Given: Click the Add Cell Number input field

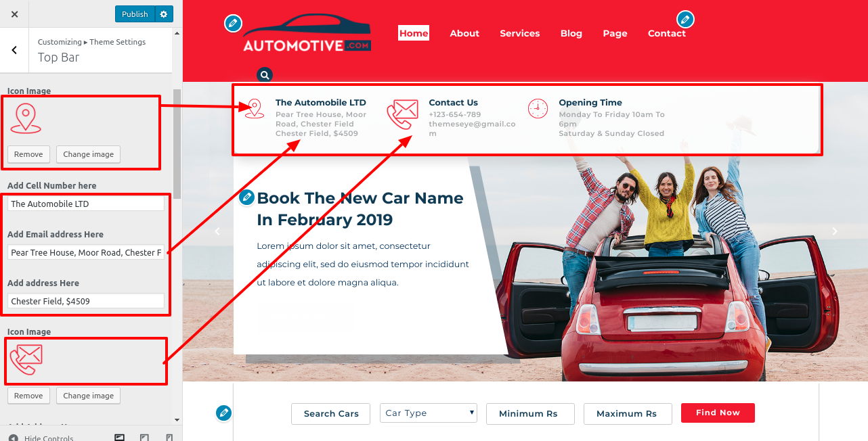Looking at the screenshot, I should pyautogui.click(x=86, y=204).
